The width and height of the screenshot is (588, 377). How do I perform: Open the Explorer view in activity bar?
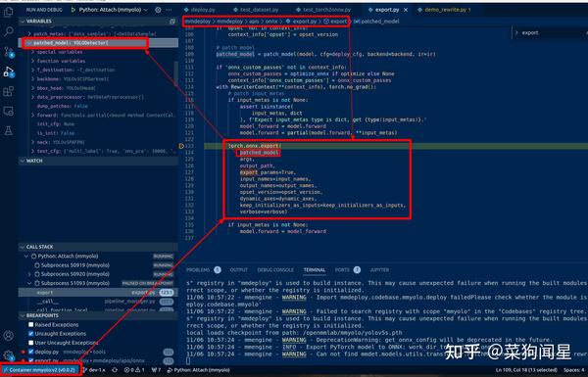(8, 12)
